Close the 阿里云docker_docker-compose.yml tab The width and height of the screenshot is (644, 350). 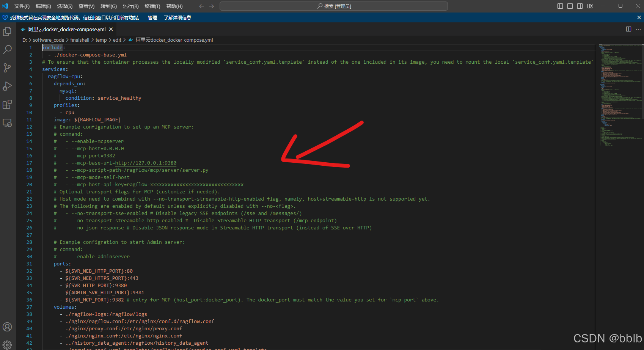(111, 29)
